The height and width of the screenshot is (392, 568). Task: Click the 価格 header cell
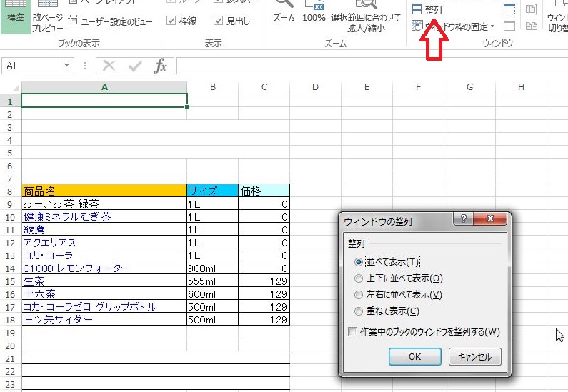pyautogui.click(x=264, y=191)
